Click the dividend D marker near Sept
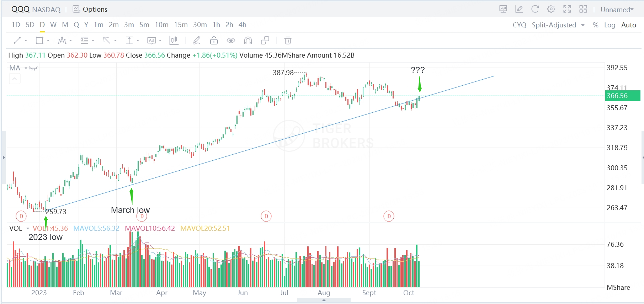644x304 pixels. (389, 216)
